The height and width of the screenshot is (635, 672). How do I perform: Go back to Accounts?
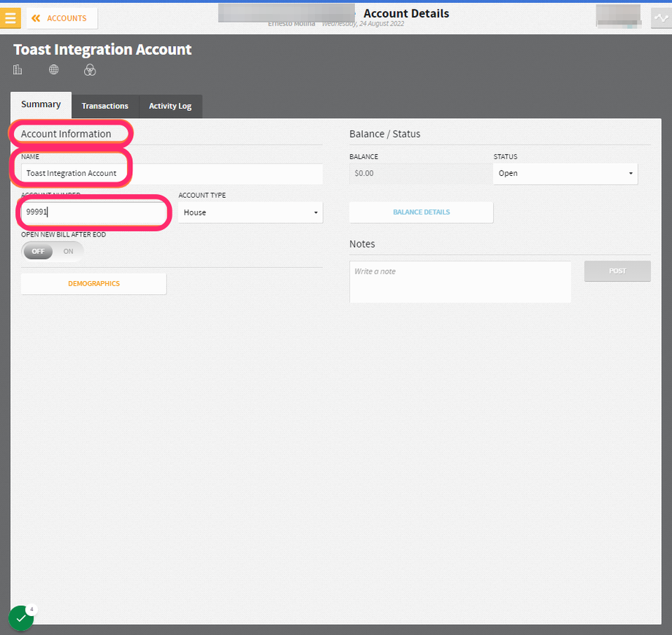pyautogui.click(x=61, y=18)
